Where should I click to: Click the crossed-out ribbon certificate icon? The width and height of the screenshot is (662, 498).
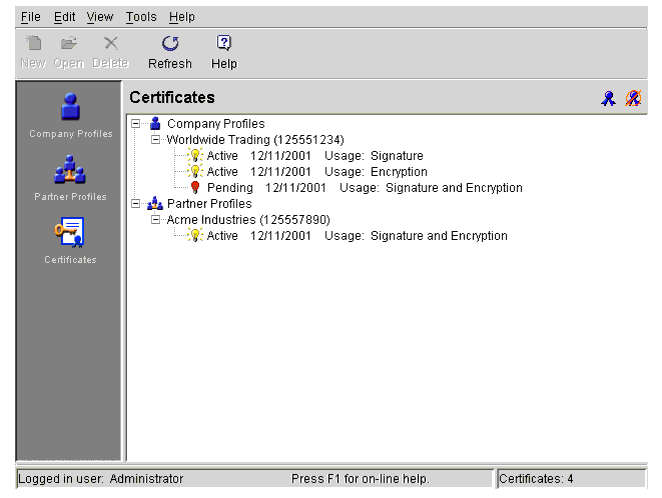point(632,98)
